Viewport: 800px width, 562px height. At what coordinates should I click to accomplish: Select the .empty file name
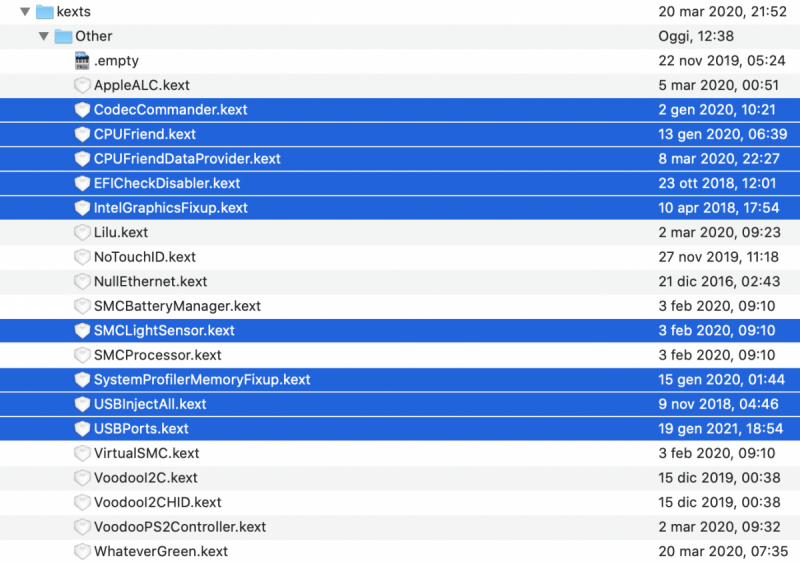116,61
